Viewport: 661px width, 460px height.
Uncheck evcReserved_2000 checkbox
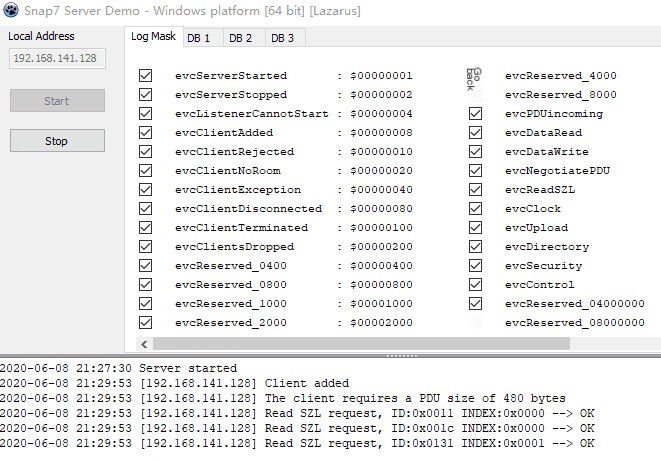145,322
